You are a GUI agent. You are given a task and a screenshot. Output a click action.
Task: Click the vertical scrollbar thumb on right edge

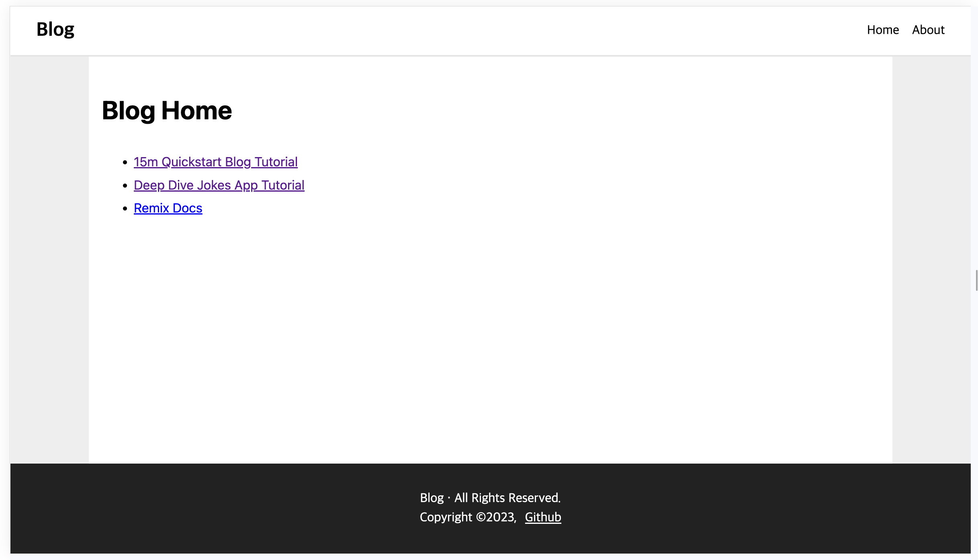click(x=976, y=280)
